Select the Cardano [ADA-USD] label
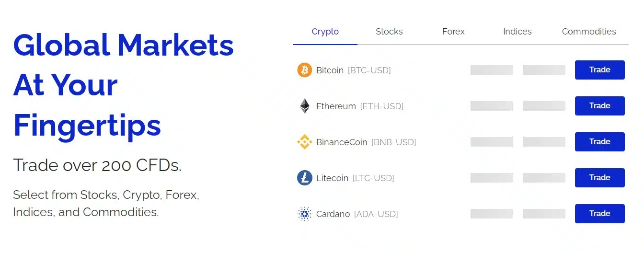 [357, 214]
